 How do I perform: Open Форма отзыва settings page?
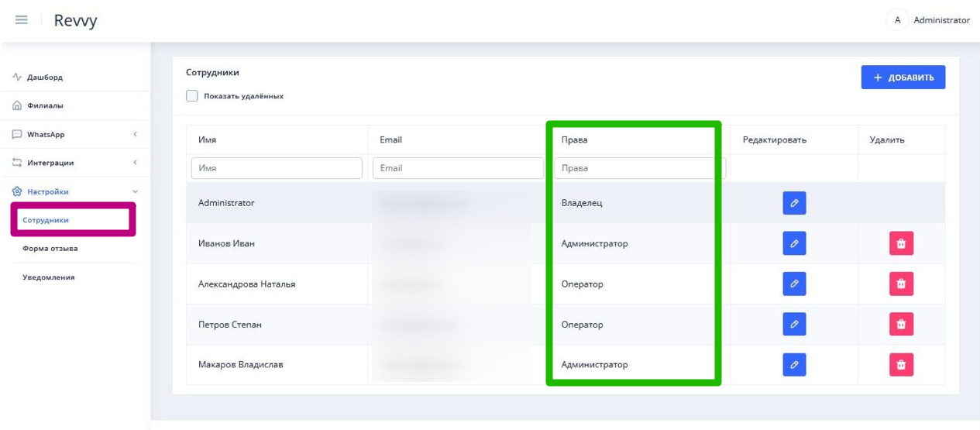pos(50,249)
